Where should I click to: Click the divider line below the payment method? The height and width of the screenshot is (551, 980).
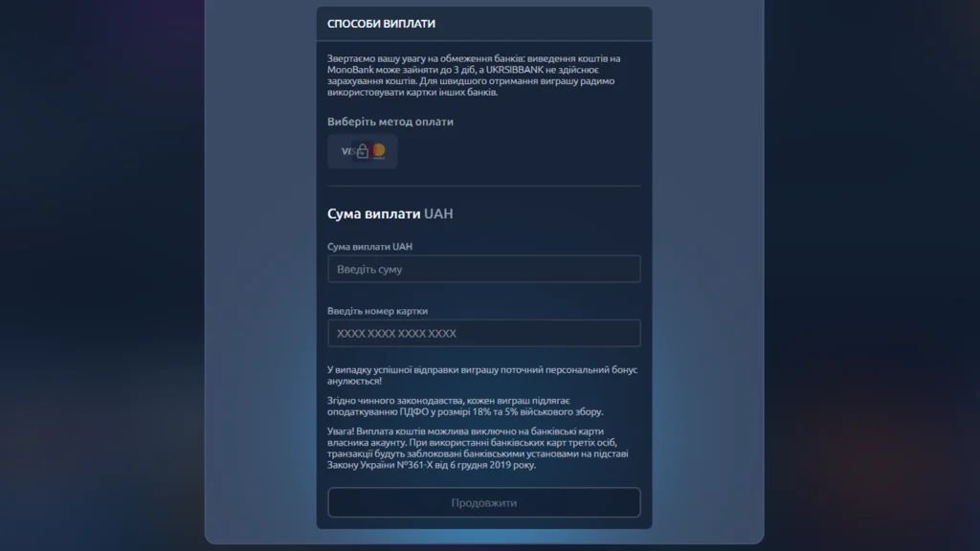tap(483, 186)
